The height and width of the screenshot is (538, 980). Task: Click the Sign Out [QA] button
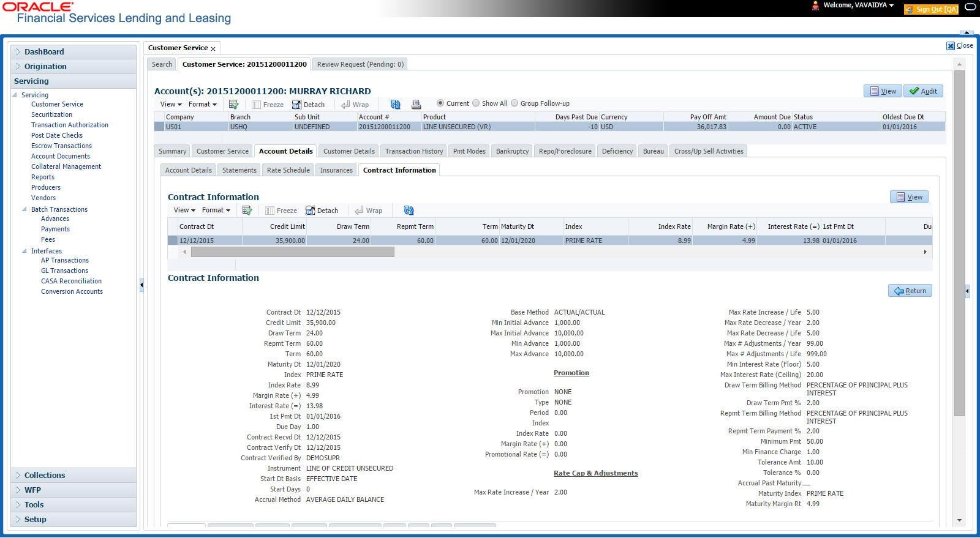point(931,9)
